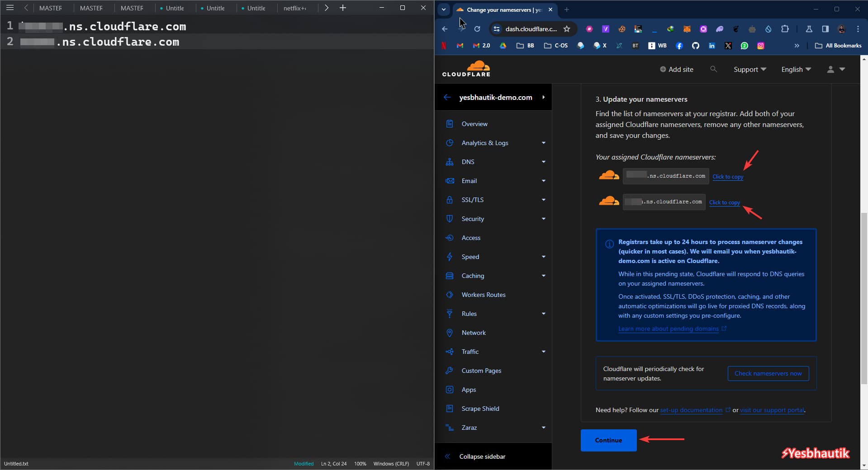Bookmark this page with star icon
The width and height of the screenshot is (868, 470).
[x=566, y=29]
